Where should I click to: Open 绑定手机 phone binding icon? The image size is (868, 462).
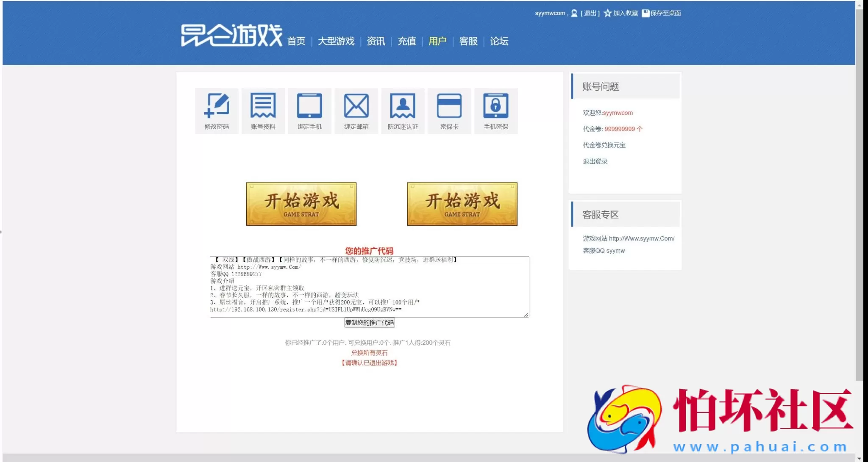(x=310, y=111)
